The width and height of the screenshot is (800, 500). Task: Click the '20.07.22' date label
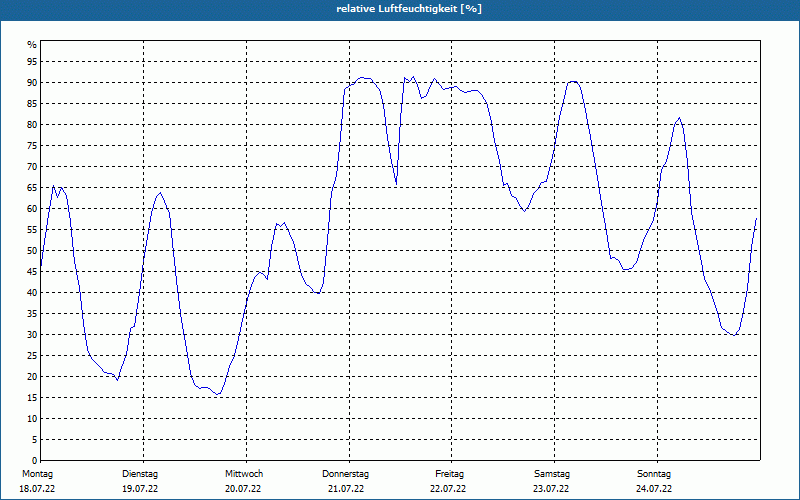(243, 489)
